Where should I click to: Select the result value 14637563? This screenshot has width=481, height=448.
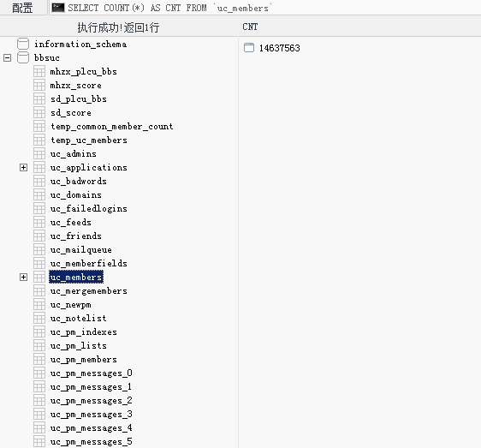[x=280, y=48]
